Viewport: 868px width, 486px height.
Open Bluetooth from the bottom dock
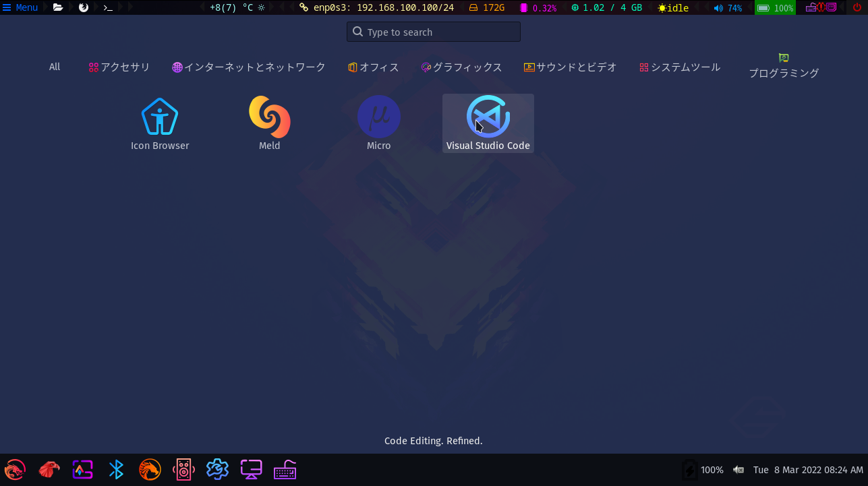tap(116, 469)
